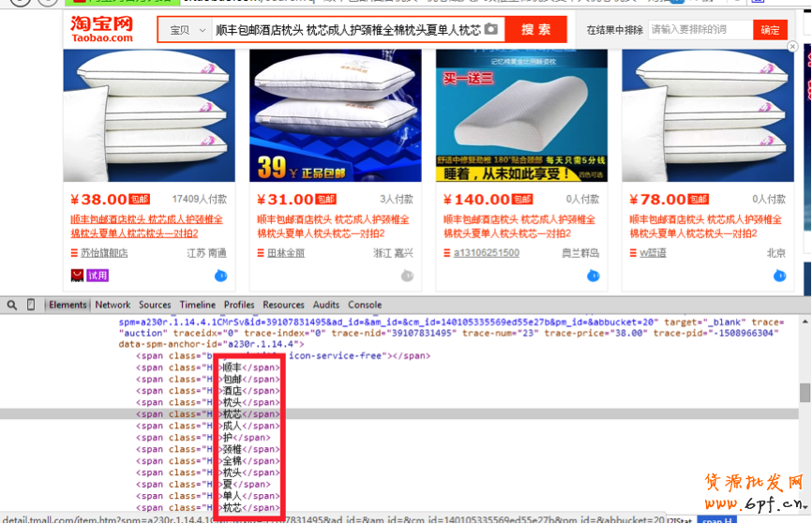Select the span node containing 酒店
This screenshot has width=812, height=524.
(207, 391)
